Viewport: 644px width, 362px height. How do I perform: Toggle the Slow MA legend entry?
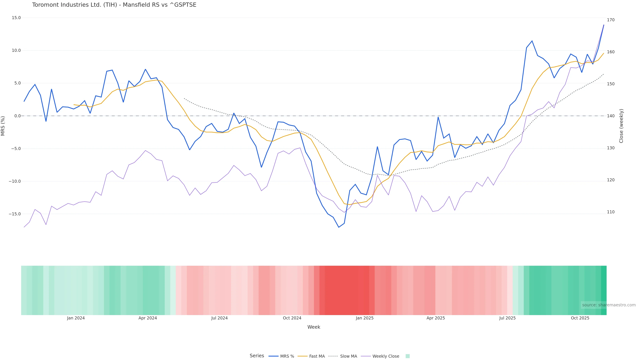[x=348, y=356]
